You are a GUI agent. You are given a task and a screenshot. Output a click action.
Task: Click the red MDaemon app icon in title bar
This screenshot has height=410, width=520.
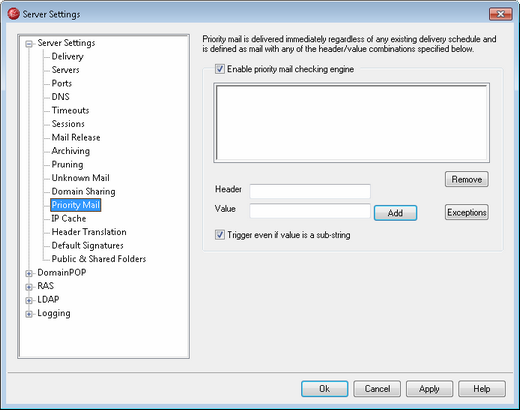(x=13, y=14)
